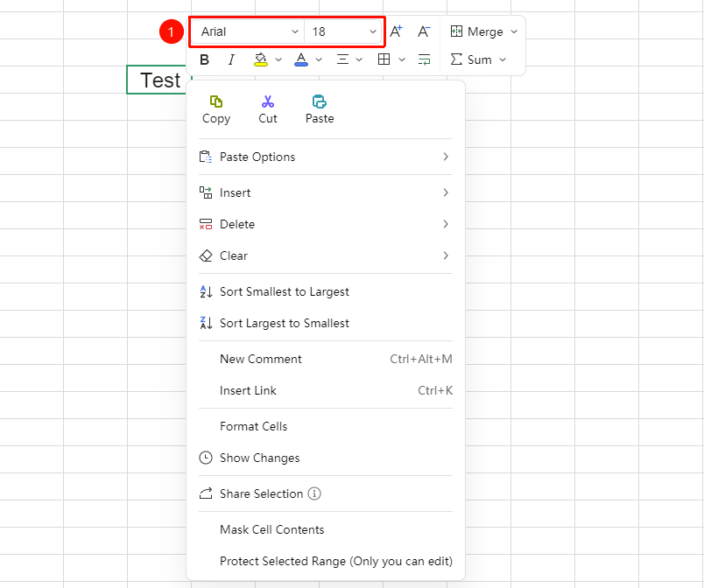The height and width of the screenshot is (588, 704).
Task: Choose Sort Largest to Smallest
Action: [x=326, y=323]
